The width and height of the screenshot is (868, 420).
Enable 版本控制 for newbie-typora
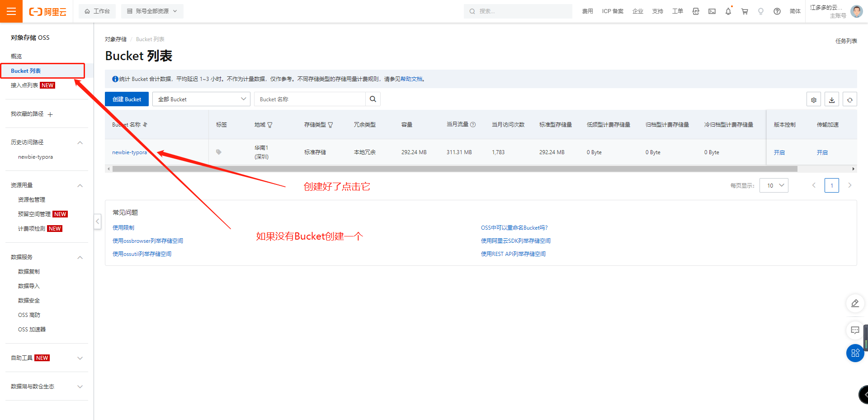tap(779, 152)
